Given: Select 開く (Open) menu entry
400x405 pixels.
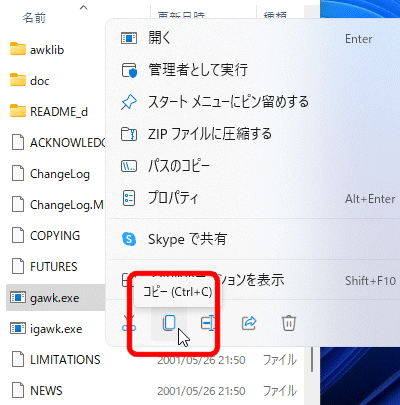Looking at the screenshot, I should coord(253,38).
